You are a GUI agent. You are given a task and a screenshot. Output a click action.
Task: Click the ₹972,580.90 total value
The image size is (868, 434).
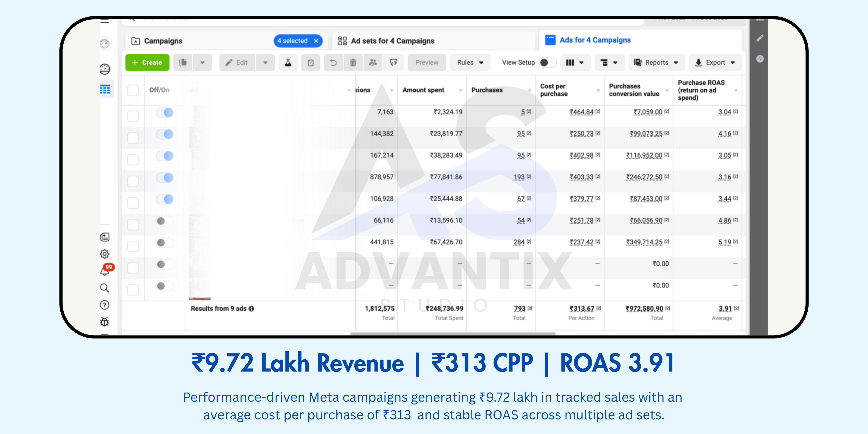(644, 308)
